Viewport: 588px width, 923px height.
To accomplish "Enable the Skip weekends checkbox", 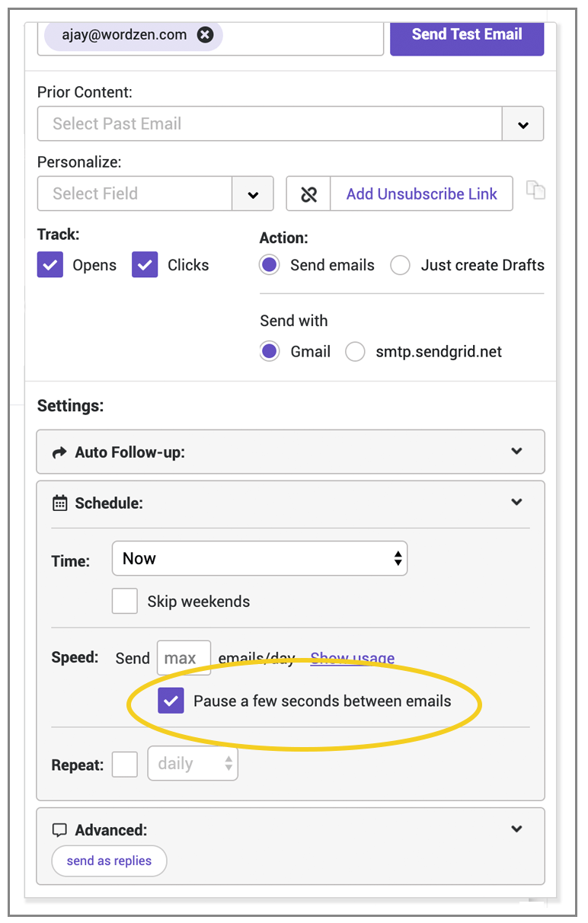I will pyautogui.click(x=125, y=601).
